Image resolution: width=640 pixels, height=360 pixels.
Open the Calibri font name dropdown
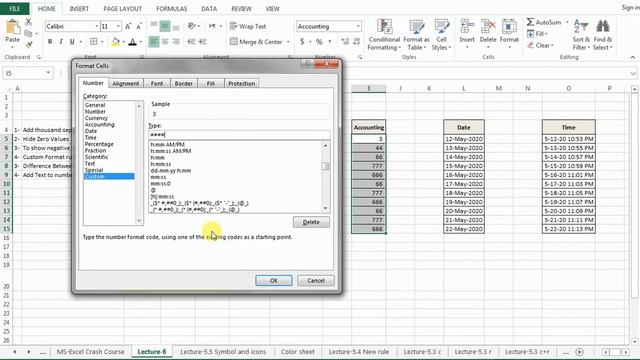click(97, 26)
